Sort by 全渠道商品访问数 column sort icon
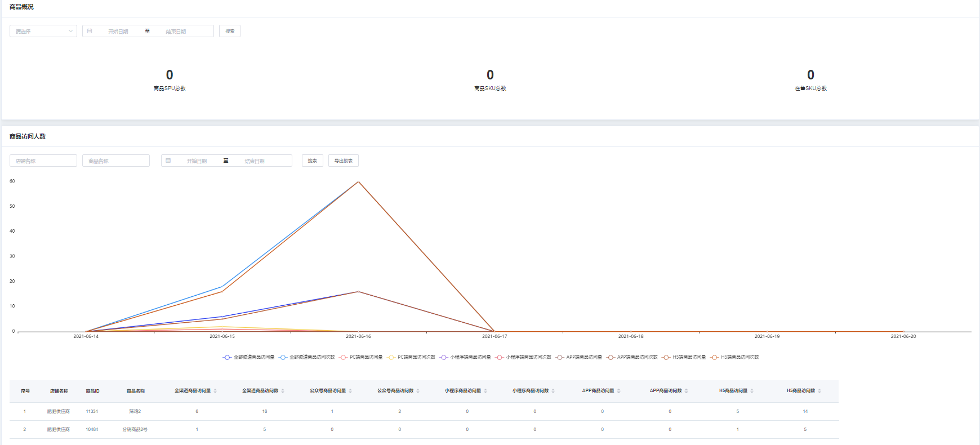 (x=283, y=391)
